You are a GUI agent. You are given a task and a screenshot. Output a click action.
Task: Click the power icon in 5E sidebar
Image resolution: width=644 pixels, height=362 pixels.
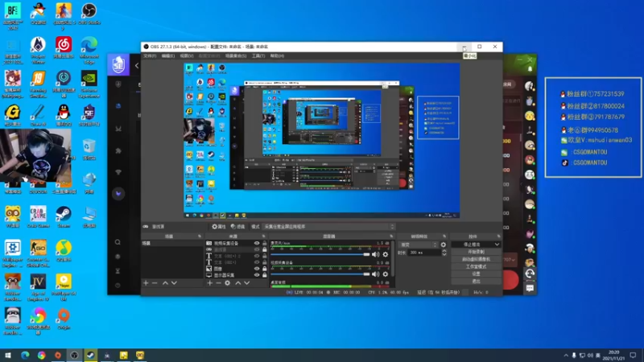(x=118, y=286)
